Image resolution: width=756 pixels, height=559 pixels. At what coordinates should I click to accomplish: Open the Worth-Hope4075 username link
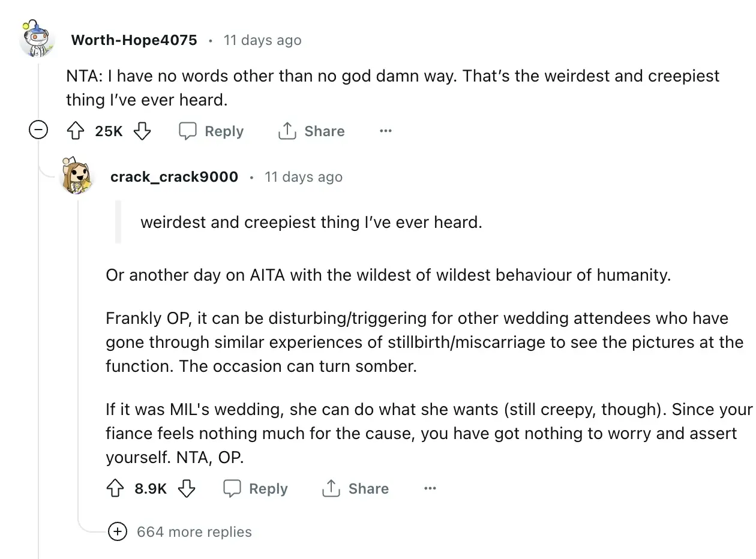(134, 40)
